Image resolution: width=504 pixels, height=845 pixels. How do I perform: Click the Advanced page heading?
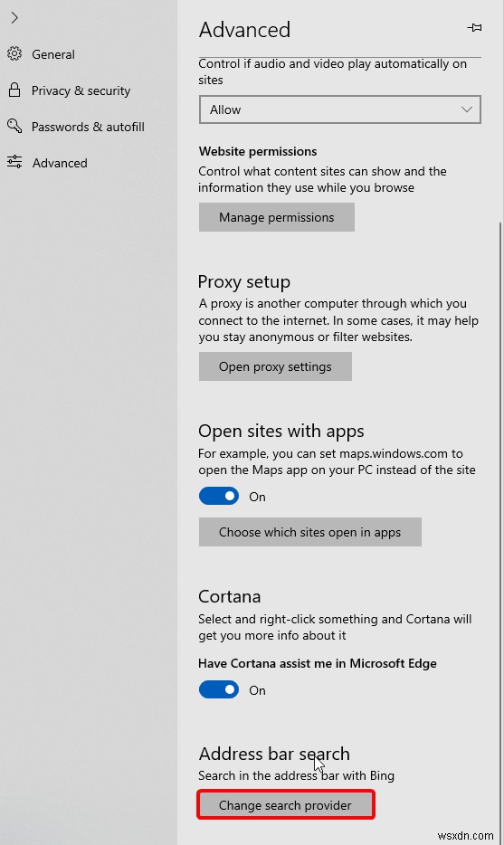coord(244,30)
